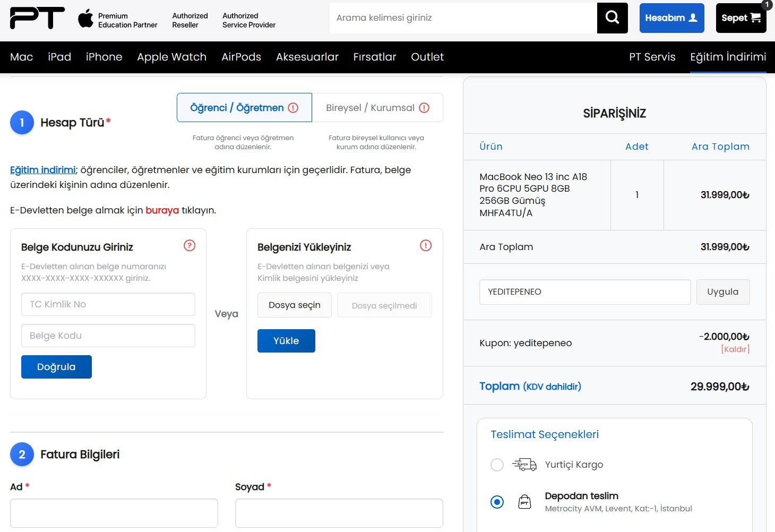Screen dimensions: 775x532
Task: Click the Authorized Reseller label
Action: tap(190, 20)
